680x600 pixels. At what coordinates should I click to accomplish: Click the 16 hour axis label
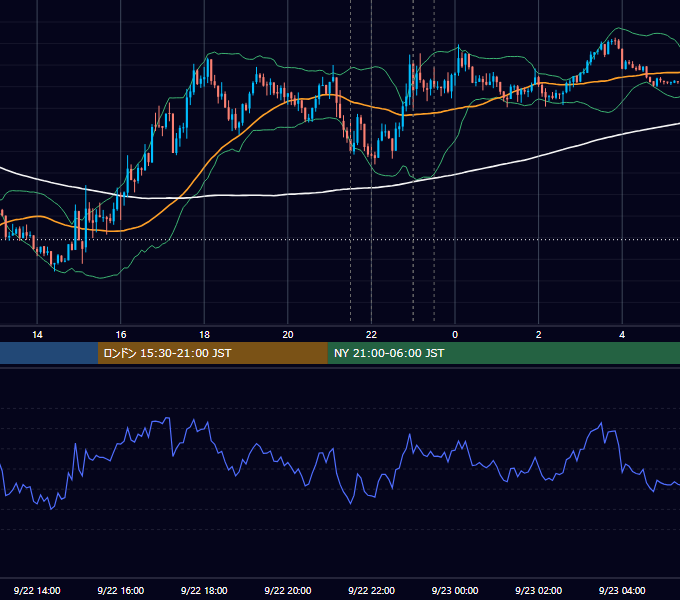click(121, 335)
